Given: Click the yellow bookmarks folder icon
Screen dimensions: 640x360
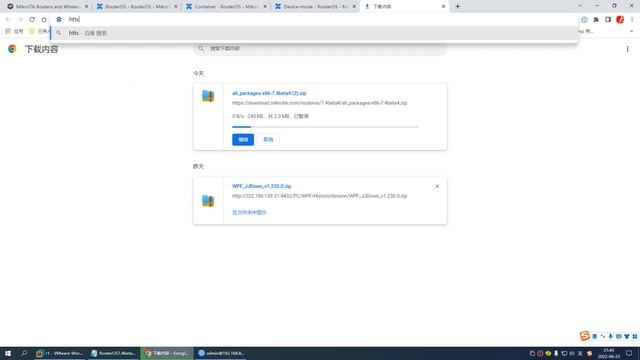Looking at the screenshot, I should point(32,31).
